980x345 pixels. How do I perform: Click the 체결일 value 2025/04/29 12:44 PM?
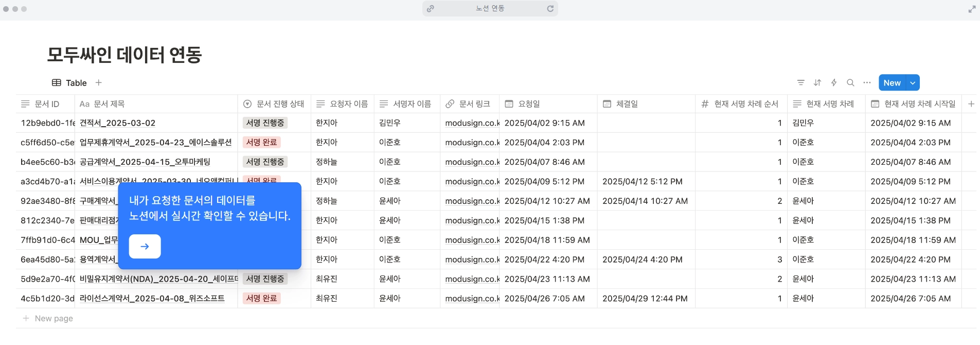click(x=645, y=299)
